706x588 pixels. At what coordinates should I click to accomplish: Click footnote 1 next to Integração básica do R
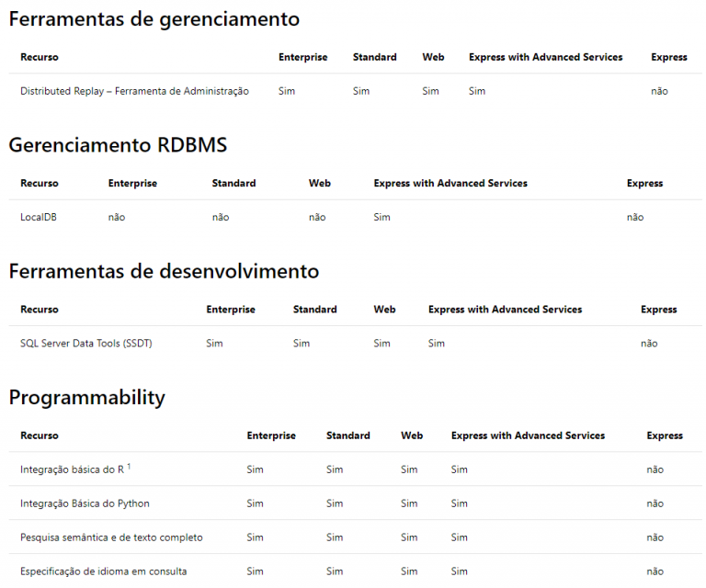coord(129,467)
